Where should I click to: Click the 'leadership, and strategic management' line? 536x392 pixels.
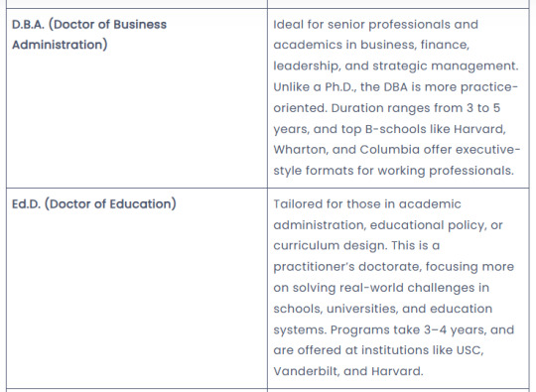(396, 65)
